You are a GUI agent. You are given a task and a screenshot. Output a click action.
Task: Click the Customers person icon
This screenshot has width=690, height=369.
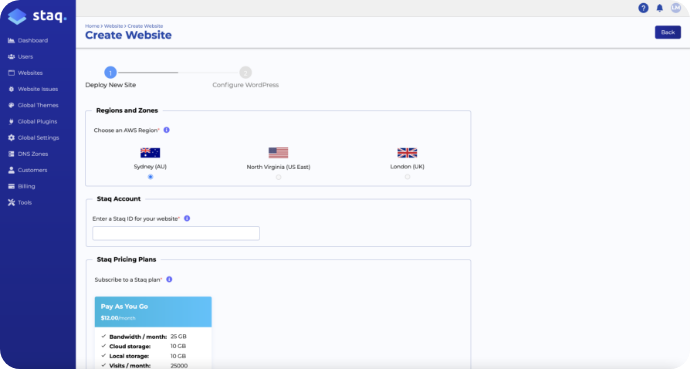coord(11,170)
